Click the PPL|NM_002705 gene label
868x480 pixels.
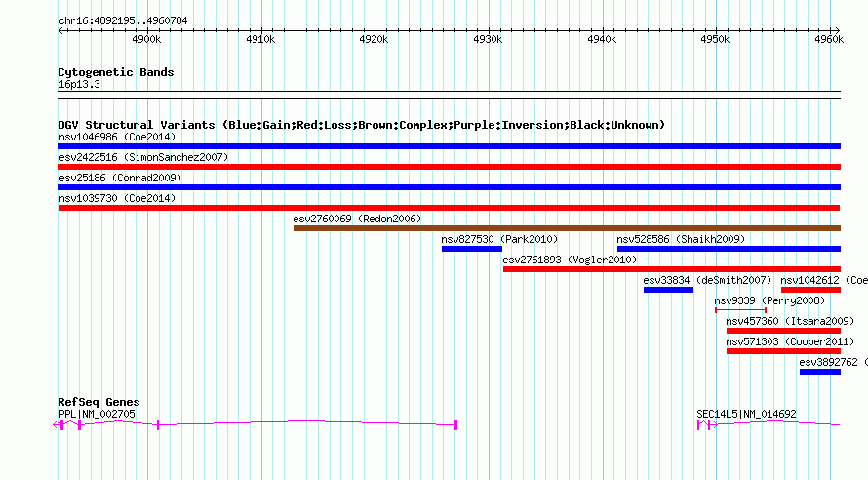(x=97, y=414)
